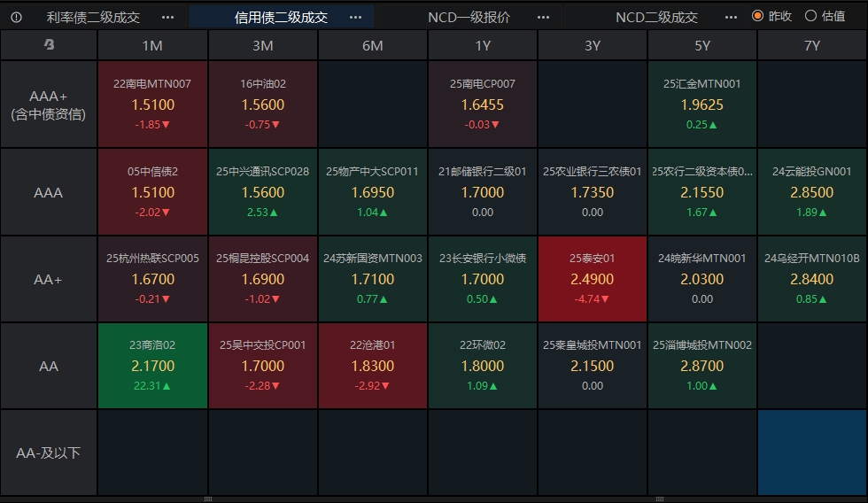Click the 1M column header
Screen dimensions: 868x503
click(152, 45)
